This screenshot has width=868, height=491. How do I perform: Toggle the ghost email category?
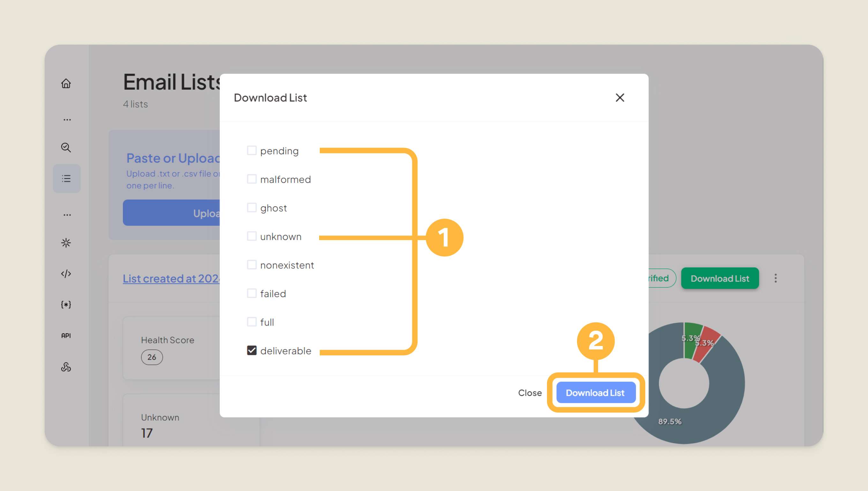point(252,208)
